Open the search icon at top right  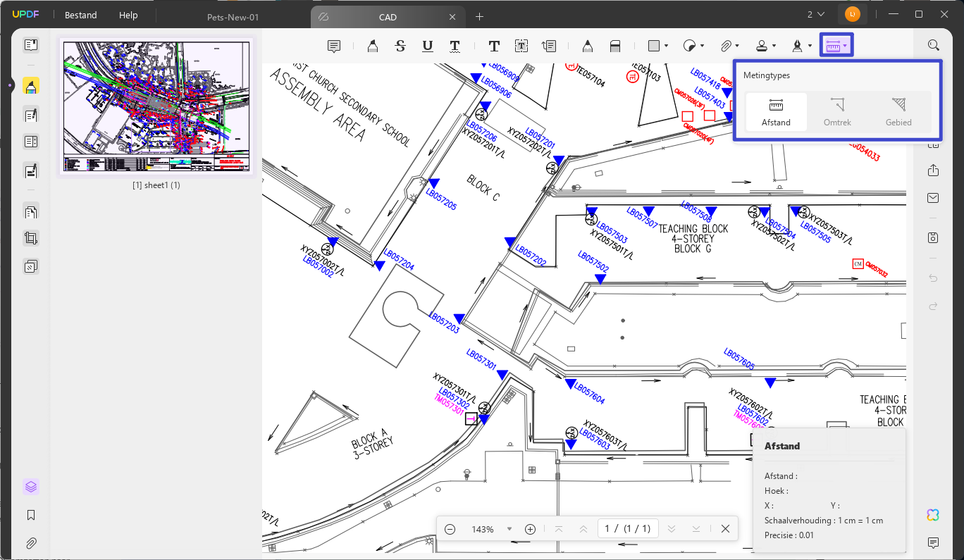(934, 45)
